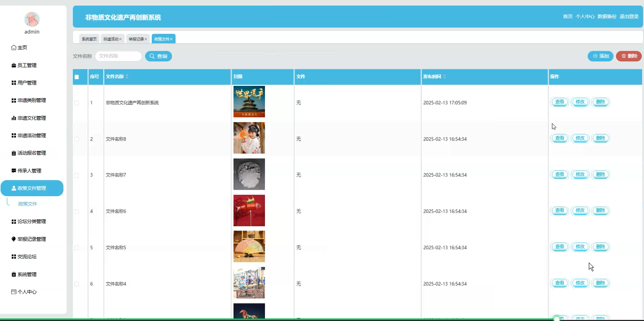Click 2025-02-13 17:05:09 publish time

[x=445, y=103]
